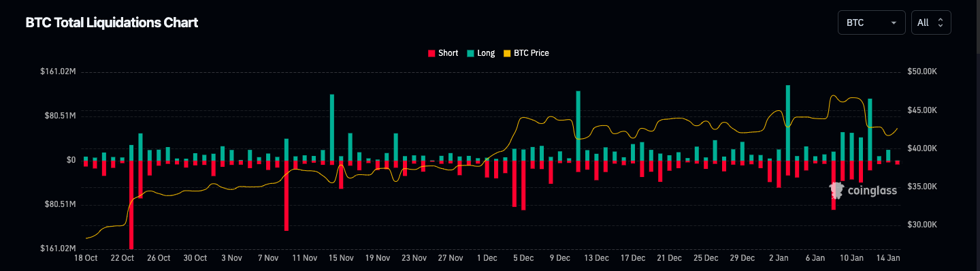Open the BTC coin dropdown
The height and width of the screenshot is (271, 980).
pyautogui.click(x=872, y=22)
